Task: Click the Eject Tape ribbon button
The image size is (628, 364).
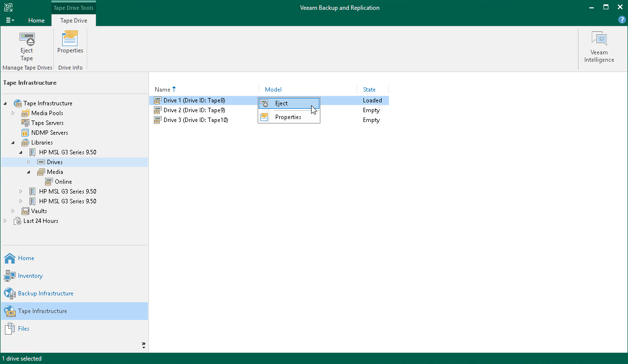Action: pos(26,47)
